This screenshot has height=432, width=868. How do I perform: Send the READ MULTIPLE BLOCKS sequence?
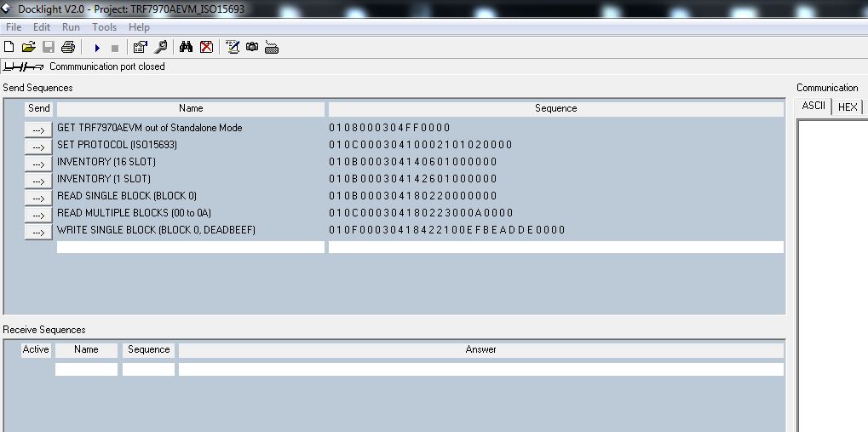[x=38, y=215]
